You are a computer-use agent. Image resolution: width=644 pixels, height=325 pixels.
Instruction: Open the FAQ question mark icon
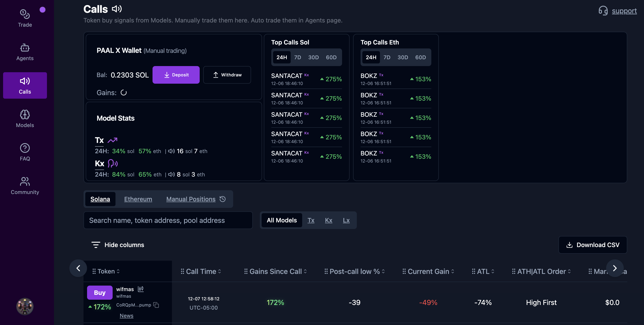pos(25,148)
